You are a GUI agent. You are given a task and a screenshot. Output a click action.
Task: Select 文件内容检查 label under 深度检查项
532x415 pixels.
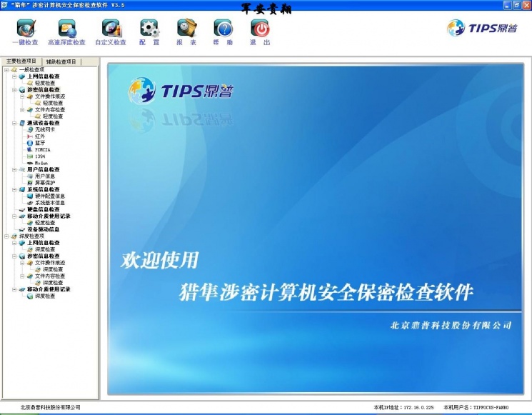(x=50, y=276)
